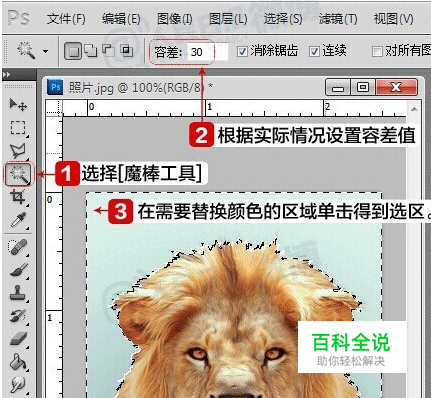431x398 pixels.
Task: Select the Magic Wand tool in toolbox
Action: pyautogui.click(x=19, y=173)
